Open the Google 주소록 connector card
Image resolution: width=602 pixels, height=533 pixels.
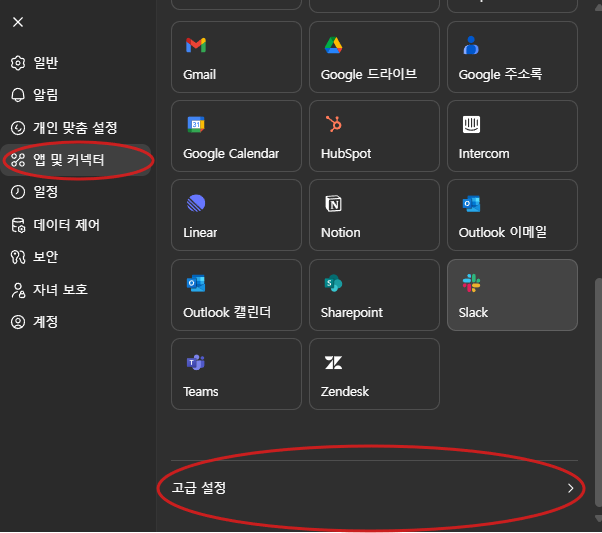coord(512,57)
